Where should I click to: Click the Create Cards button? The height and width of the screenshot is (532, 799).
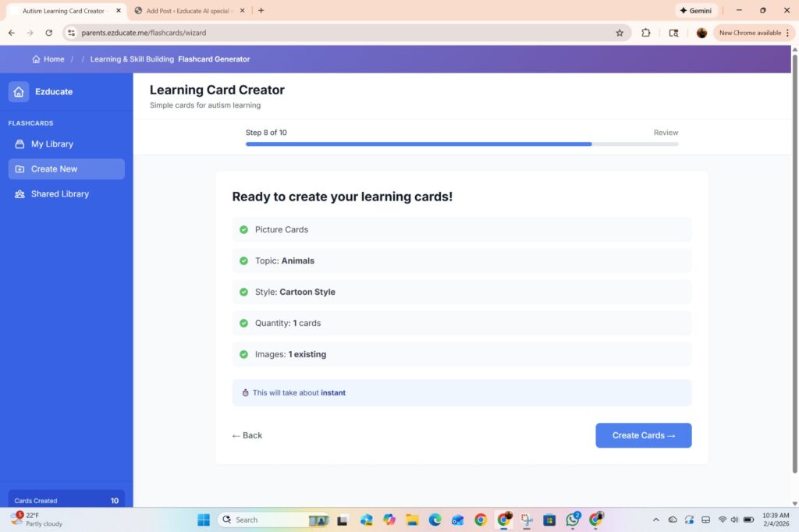coord(643,435)
